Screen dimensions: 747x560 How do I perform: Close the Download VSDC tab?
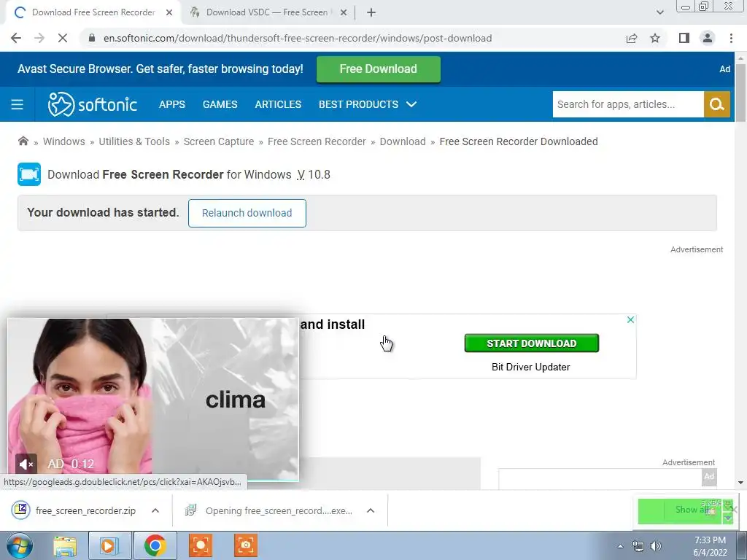[344, 13]
